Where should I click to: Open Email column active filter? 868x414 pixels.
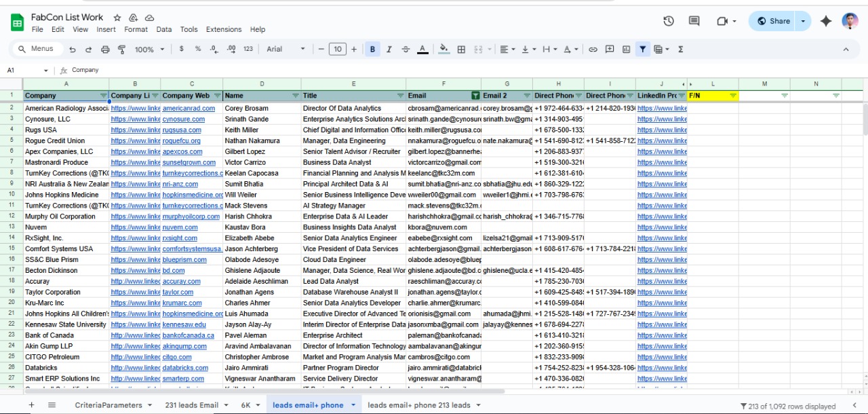click(475, 96)
